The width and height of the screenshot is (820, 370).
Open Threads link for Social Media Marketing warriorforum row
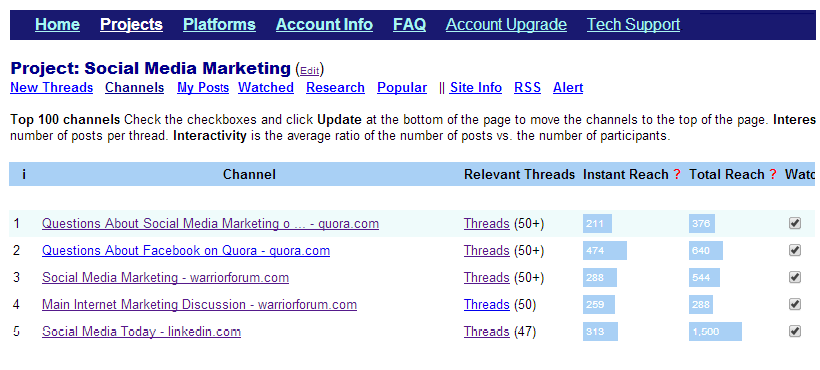486,278
